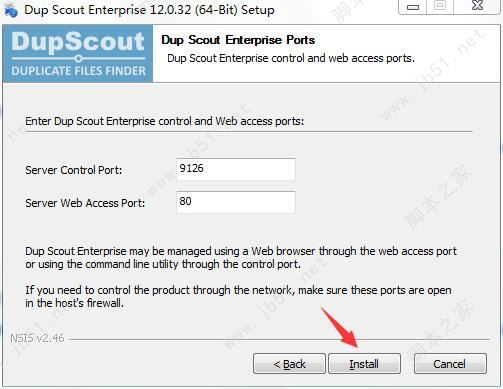
Task: Cancel the Dup Scout setup
Action: click(450, 364)
